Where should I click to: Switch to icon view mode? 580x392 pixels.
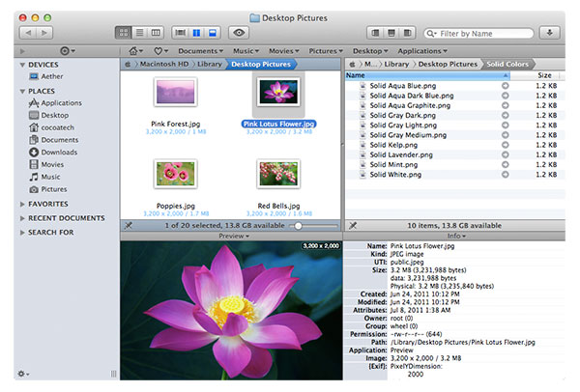pos(123,33)
